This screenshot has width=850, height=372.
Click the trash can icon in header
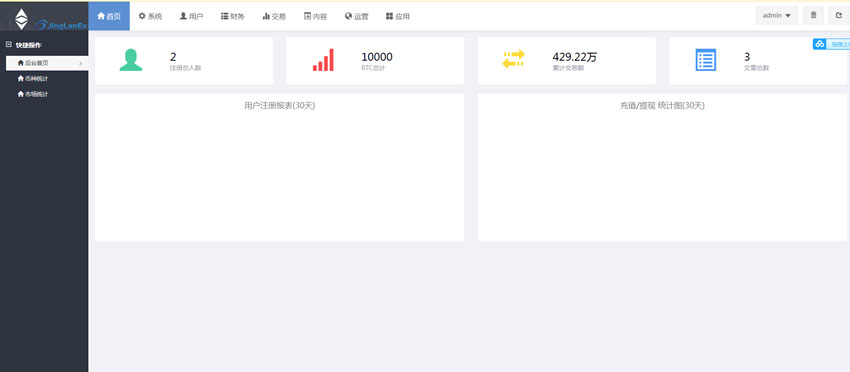coord(813,16)
